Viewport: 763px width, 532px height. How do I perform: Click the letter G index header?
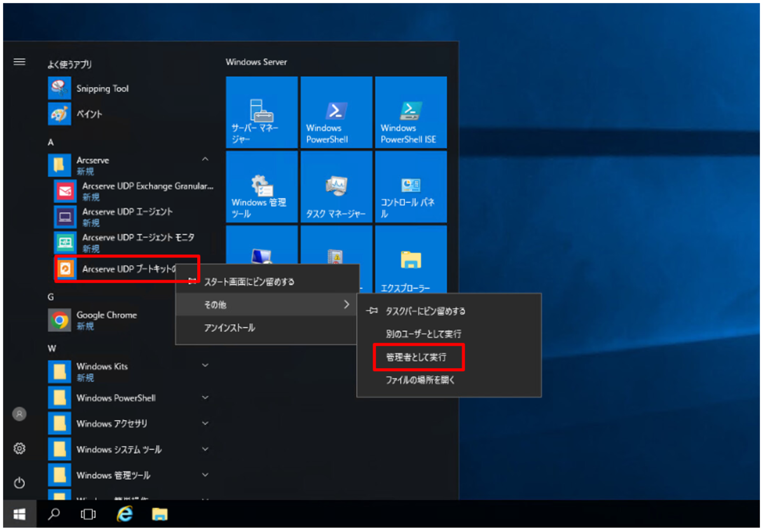point(51,297)
